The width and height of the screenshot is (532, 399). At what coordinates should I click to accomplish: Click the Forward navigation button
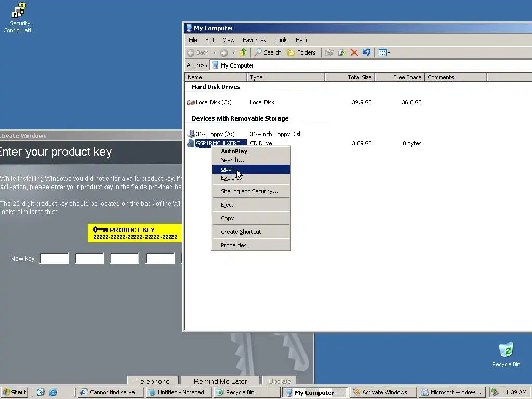pyautogui.click(x=223, y=52)
